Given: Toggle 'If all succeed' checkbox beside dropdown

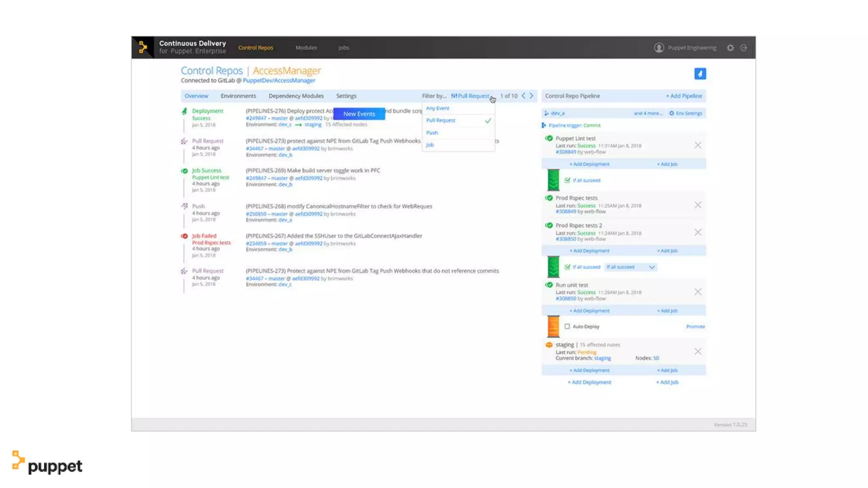Looking at the screenshot, I should (567, 267).
